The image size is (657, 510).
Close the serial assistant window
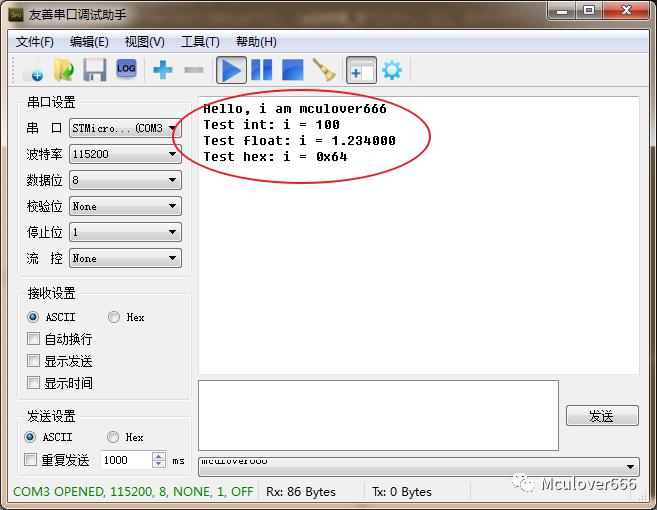(x=626, y=10)
